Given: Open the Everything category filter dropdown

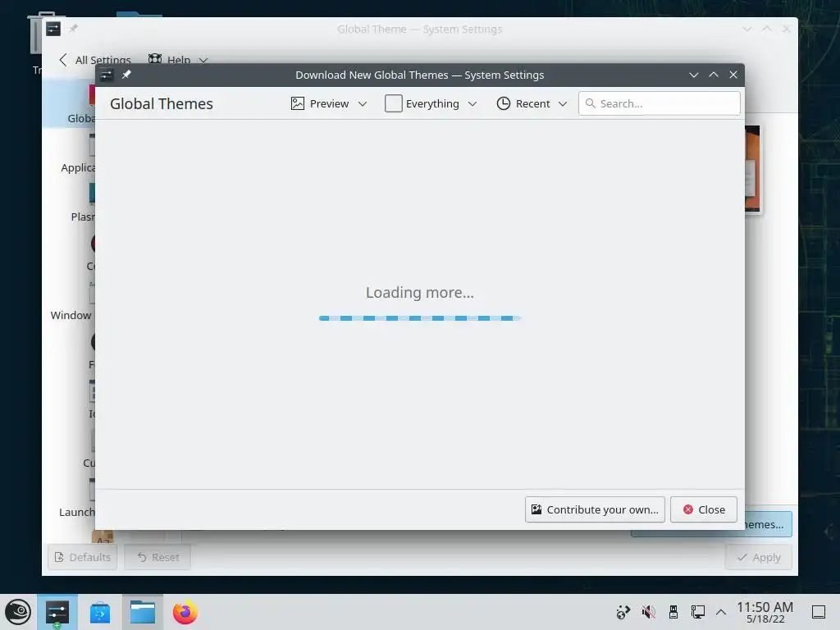Looking at the screenshot, I should pyautogui.click(x=431, y=103).
